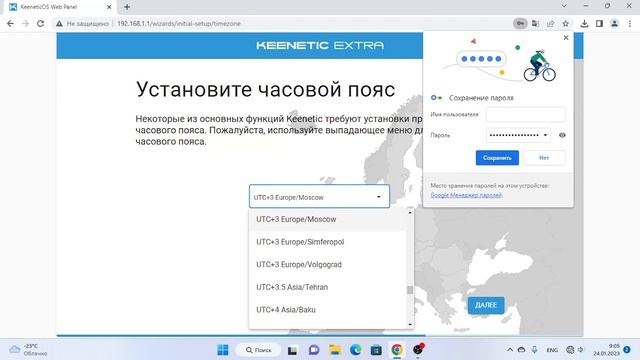Open Google Менеджер паролей link

point(466,195)
